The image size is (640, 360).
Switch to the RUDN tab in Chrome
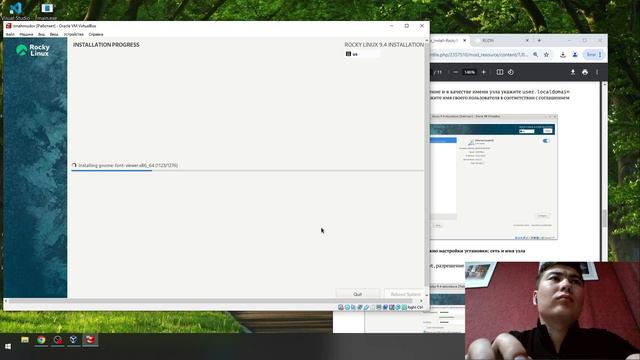coord(488,40)
